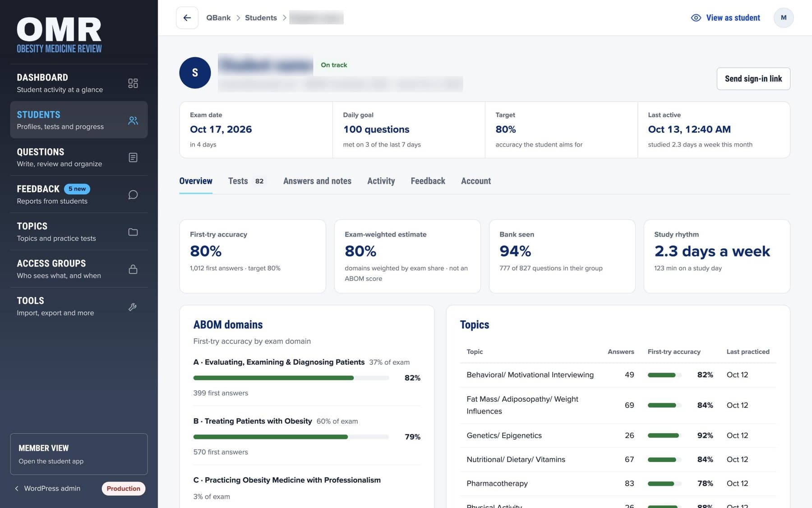
Task: Select the Behavioral/ Motivational Interviewing topic row
Action: pos(618,375)
